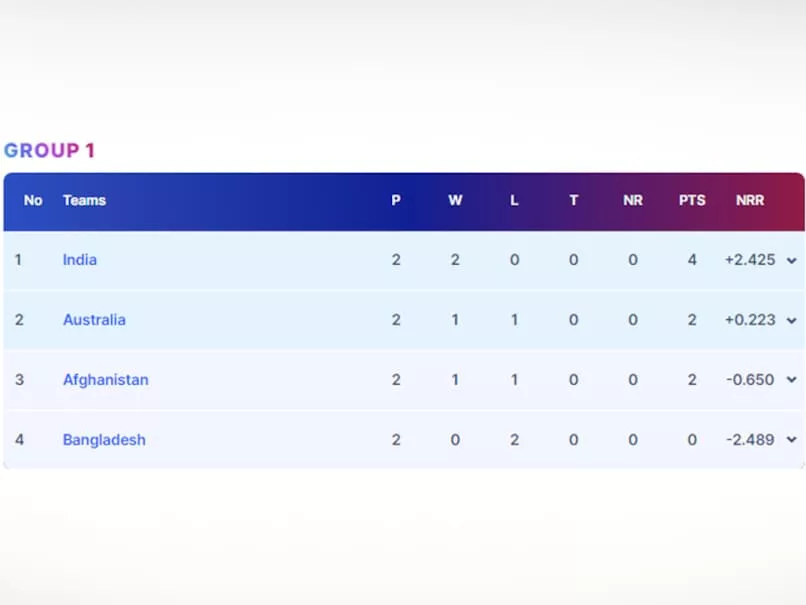Click Bangladesh's -2.489 net run rate
Image resolution: width=806 pixels, height=605 pixels.
click(750, 439)
